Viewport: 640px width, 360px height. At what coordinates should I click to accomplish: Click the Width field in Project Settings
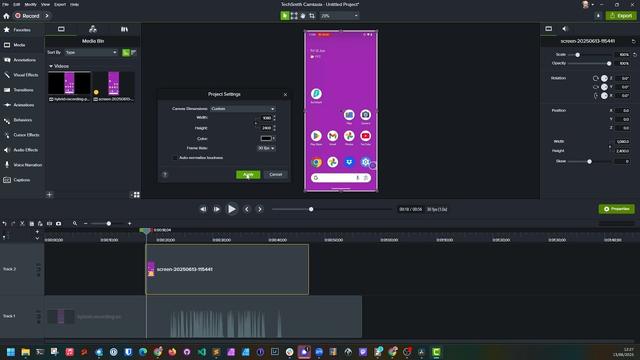[x=266, y=118]
